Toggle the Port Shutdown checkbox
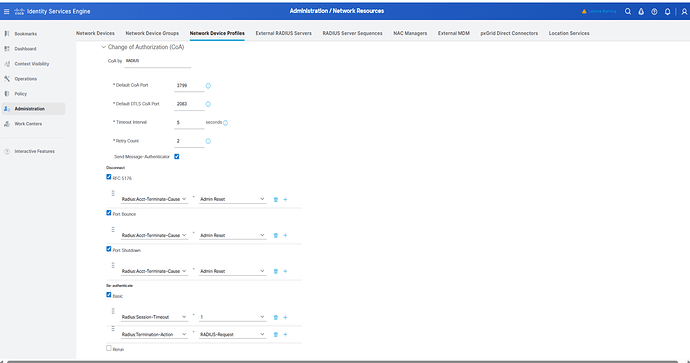 (109, 249)
